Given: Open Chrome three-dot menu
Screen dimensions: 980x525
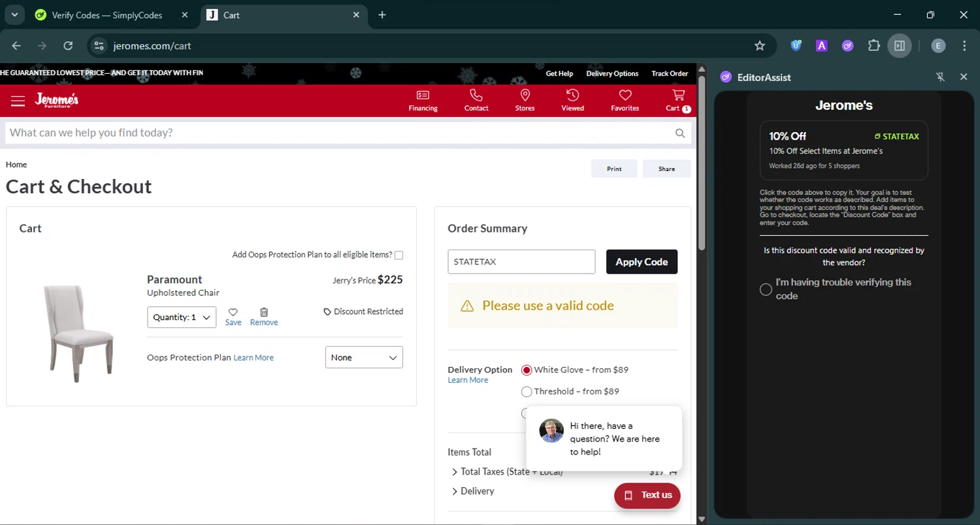Looking at the screenshot, I should click(964, 46).
